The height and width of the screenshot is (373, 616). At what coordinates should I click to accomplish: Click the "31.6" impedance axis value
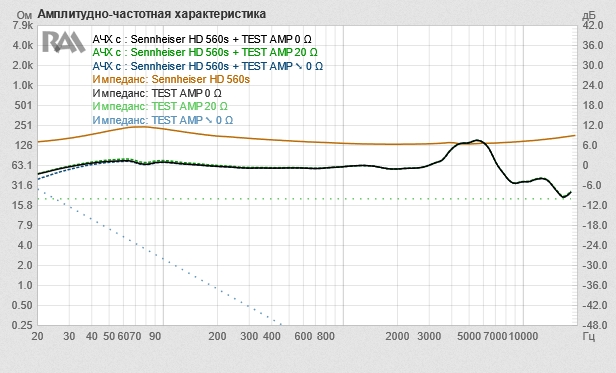pos(23,185)
